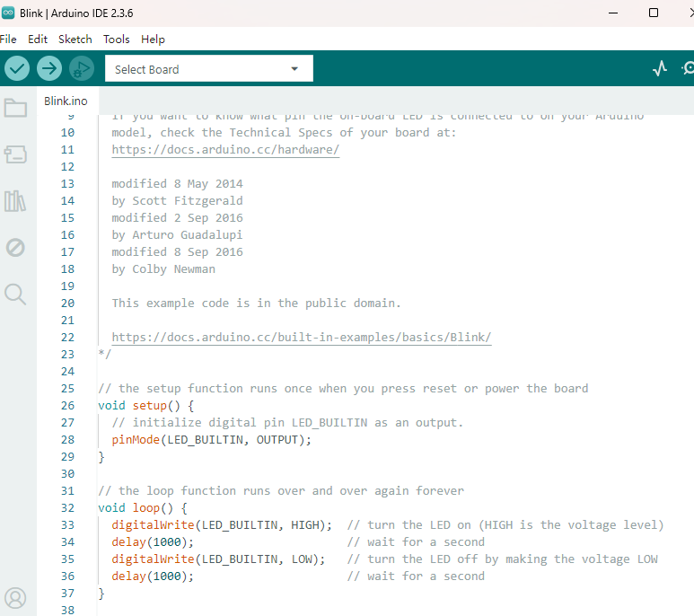Viewport: 694px width, 616px height.
Task: Click the 'void setup() {' line
Action: (x=146, y=406)
